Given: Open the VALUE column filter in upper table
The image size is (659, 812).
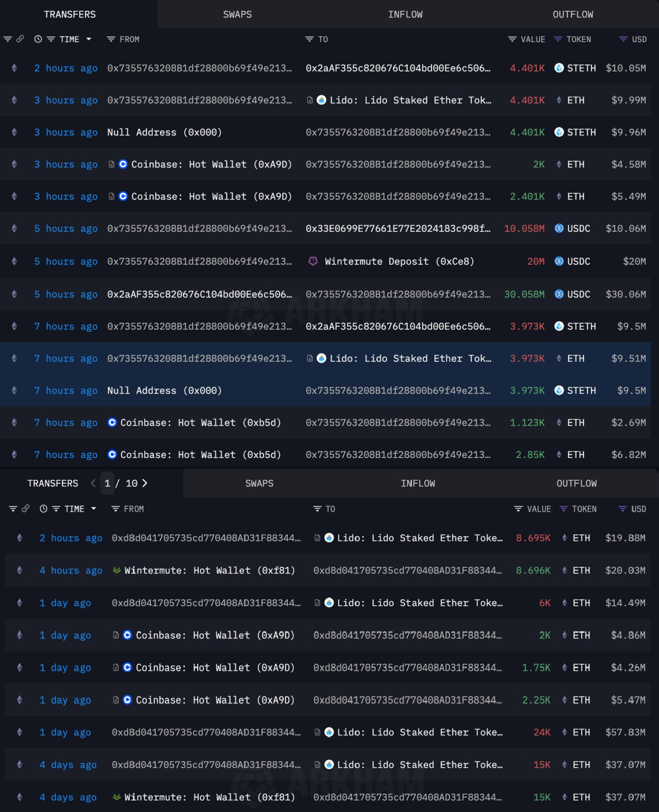Looking at the screenshot, I should coord(512,39).
